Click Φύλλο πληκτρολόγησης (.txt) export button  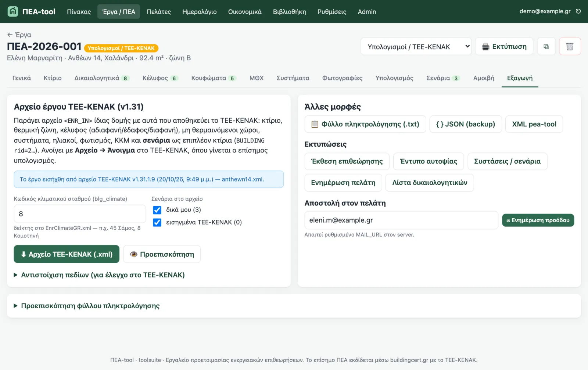[x=365, y=124]
